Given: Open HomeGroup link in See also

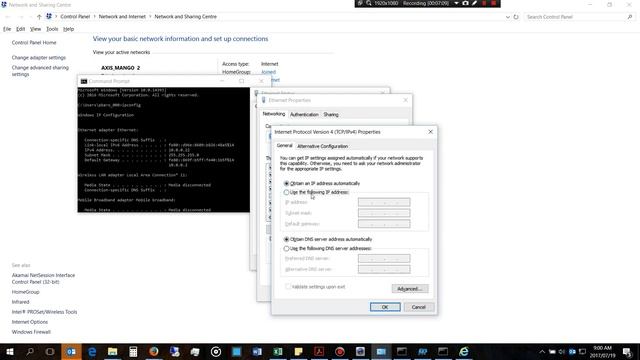Looking at the screenshot, I should click(x=25, y=292).
